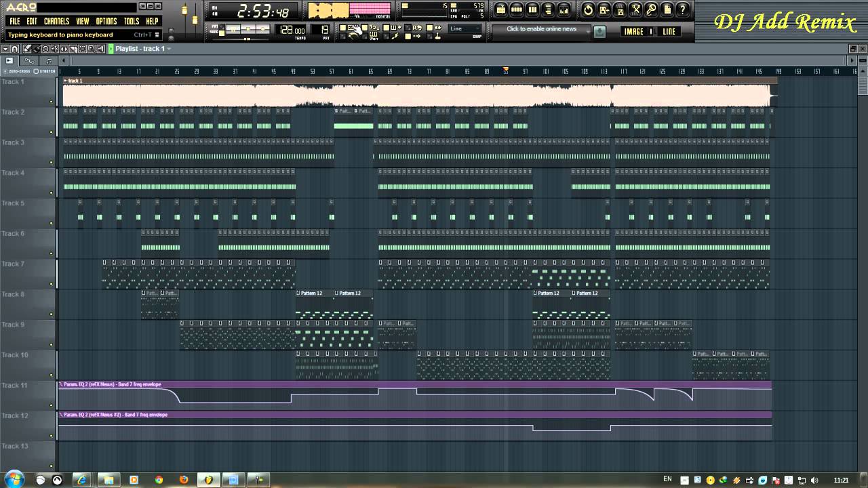The width and height of the screenshot is (868, 488).
Task: Open the piano roll view
Action: pyautogui.click(x=532, y=9)
